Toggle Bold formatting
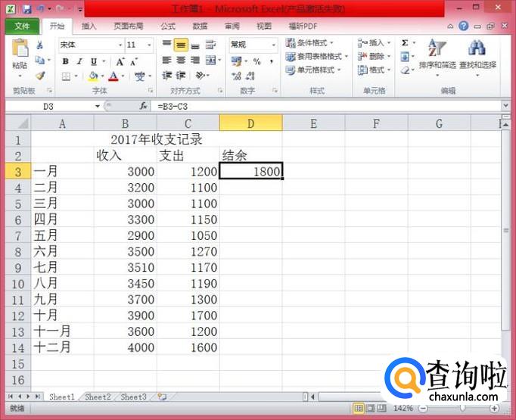The image size is (516, 420). (66, 61)
